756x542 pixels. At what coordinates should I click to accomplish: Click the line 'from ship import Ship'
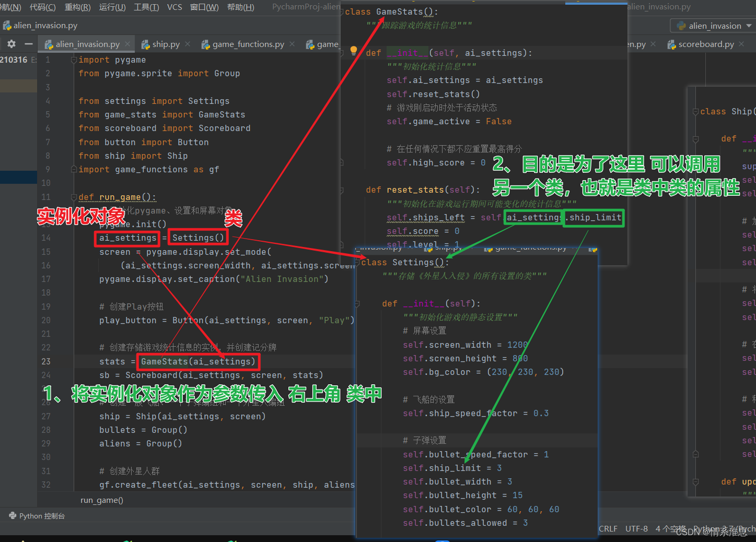[x=133, y=156]
